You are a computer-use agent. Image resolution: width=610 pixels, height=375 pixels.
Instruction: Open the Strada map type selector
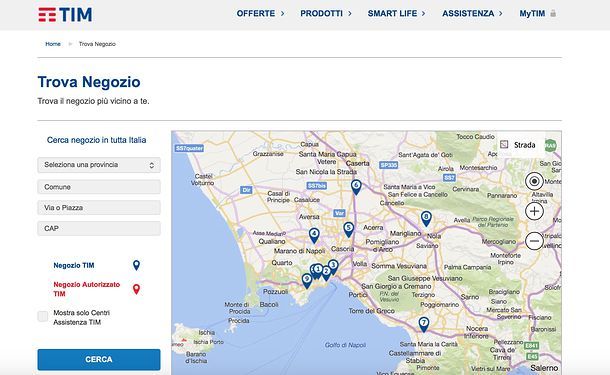(x=519, y=145)
